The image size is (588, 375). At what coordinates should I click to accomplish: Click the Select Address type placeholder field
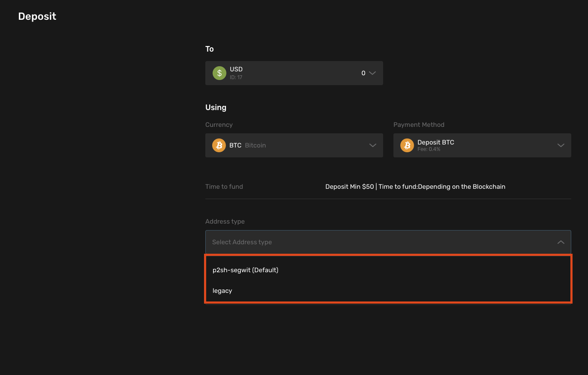[388, 242]
